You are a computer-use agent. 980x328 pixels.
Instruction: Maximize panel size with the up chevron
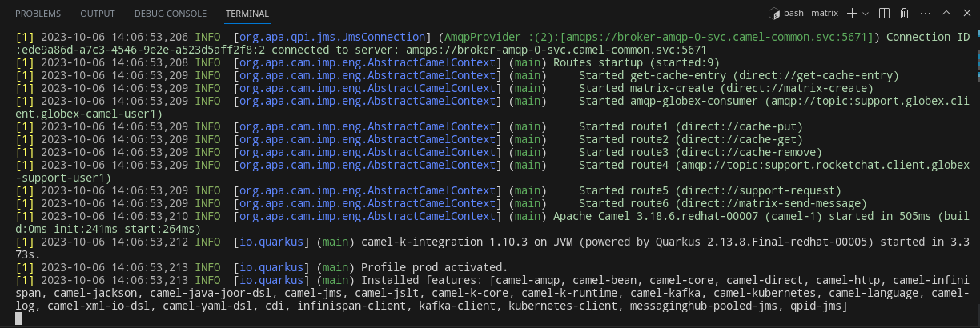pos(946,14)
